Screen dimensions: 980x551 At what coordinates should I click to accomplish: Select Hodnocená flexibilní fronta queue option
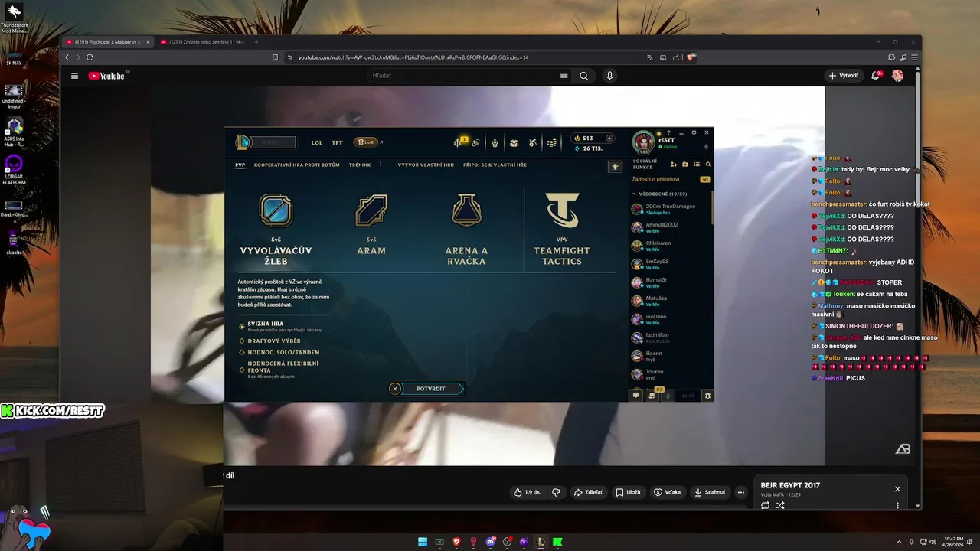[279, 370]
